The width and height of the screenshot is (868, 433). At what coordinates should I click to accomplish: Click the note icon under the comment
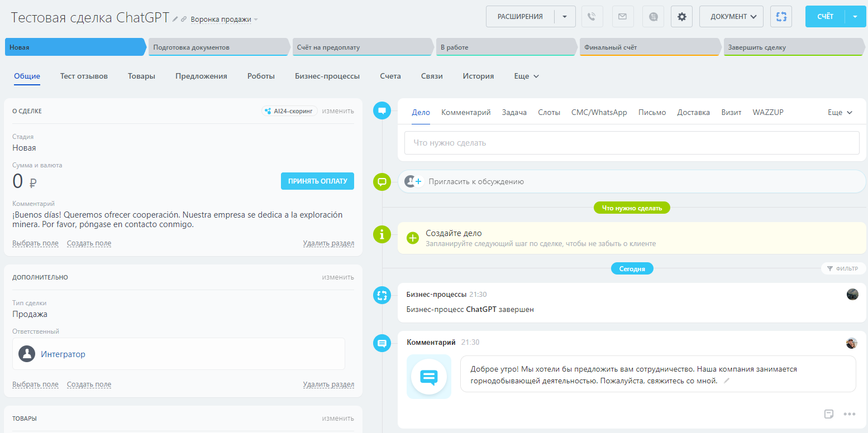(x=829, y=414)
